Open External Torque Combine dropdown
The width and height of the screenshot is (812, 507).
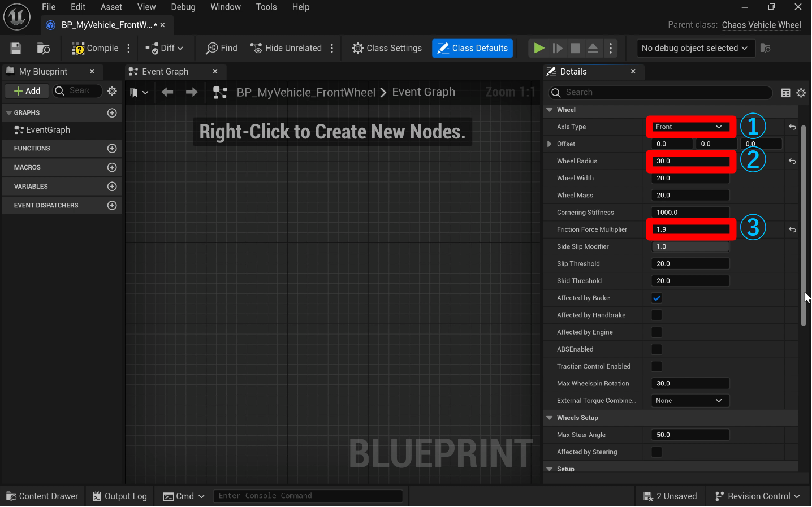(690, 401)
